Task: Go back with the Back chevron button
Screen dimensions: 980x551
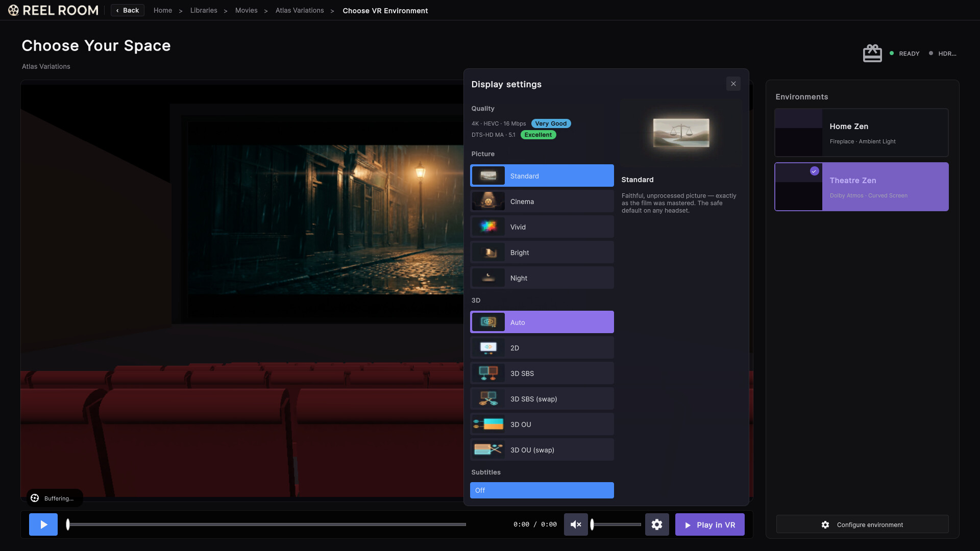Action: 128,10
